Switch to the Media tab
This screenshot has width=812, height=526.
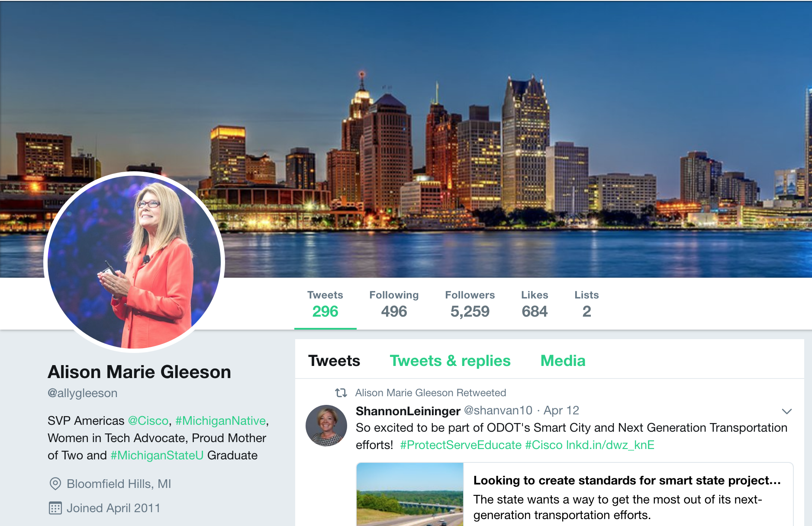pyautogui.click(x=563, y=361)
